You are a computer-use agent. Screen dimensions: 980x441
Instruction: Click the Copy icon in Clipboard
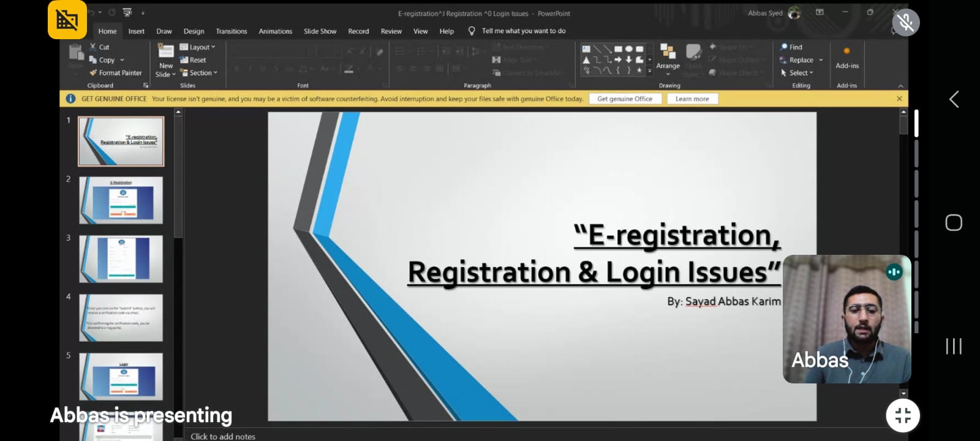point(93,59)
